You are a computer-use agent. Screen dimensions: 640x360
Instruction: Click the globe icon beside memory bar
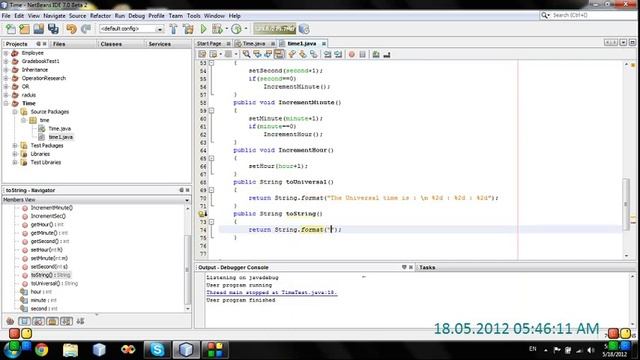coord(304,29)
